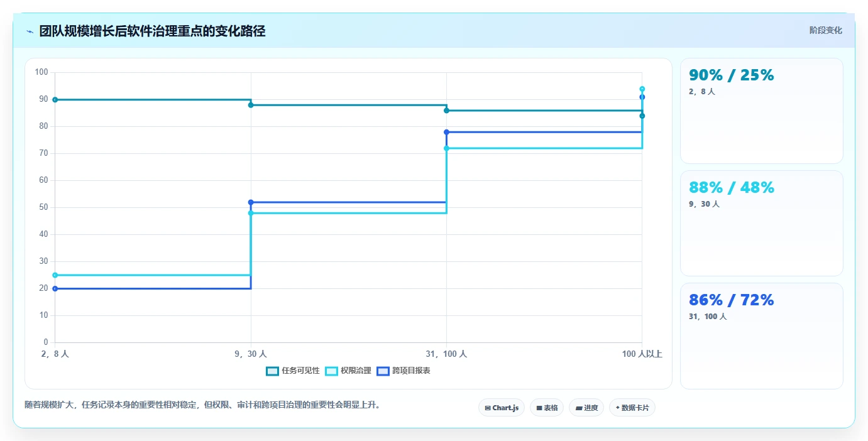Image resolution: width=868 pixels, height=441 pixels.
Task: Open the 90% / 25% stat card
Action: coord(762,111)
